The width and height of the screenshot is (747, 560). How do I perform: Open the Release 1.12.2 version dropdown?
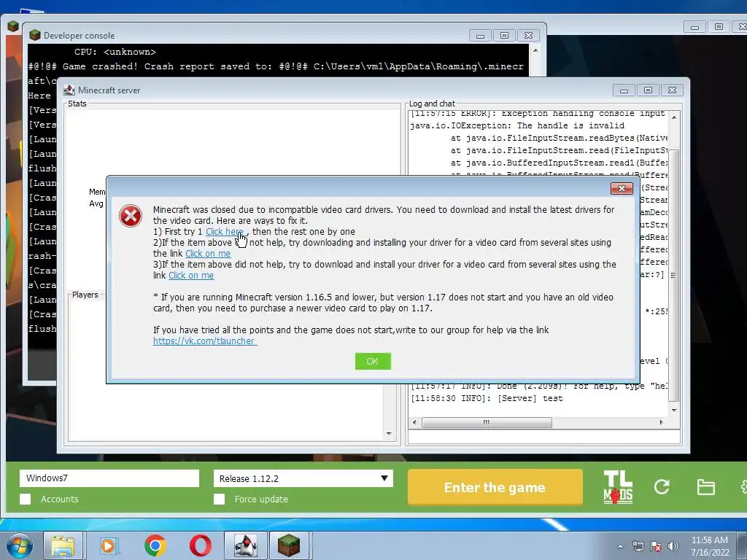(x=303, y=478)
